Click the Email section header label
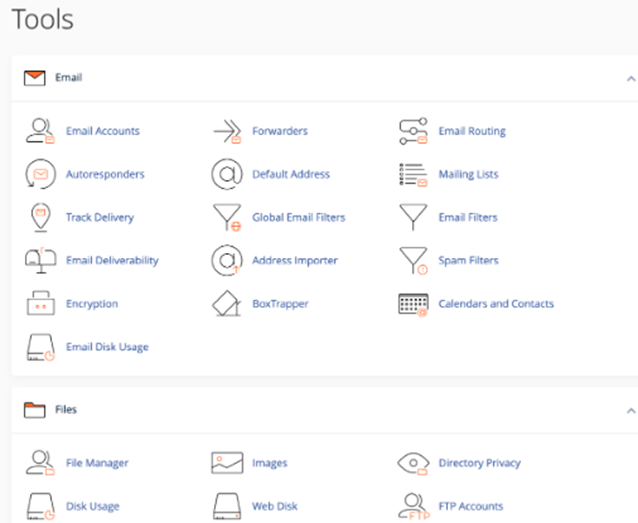The width and height of the screenshot is (638, 523). [68, 78]
